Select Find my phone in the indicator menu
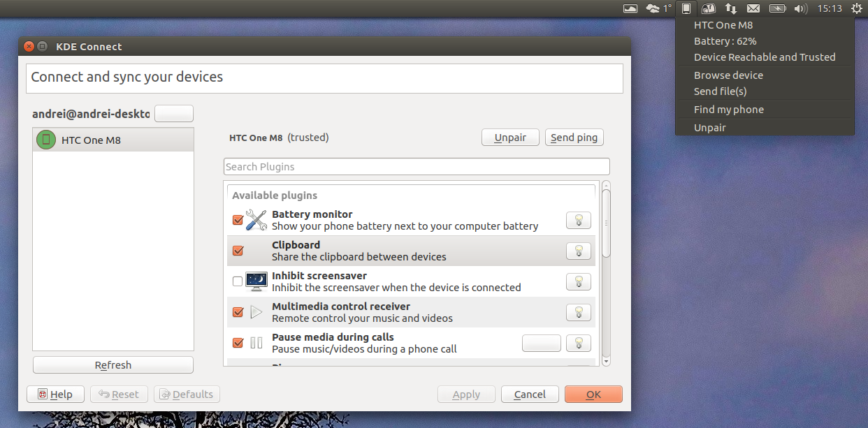Screen dimensions: 868x428 728,109
